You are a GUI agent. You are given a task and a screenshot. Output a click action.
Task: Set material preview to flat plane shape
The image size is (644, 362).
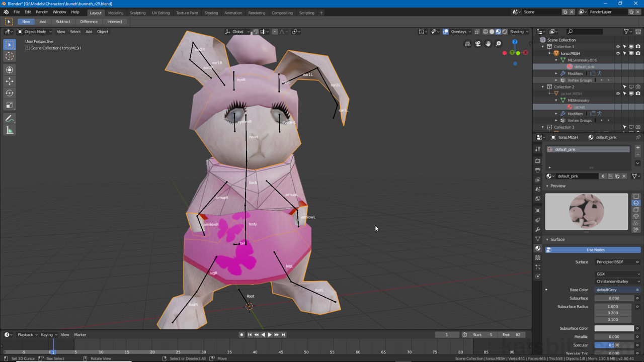pos(636,197)
